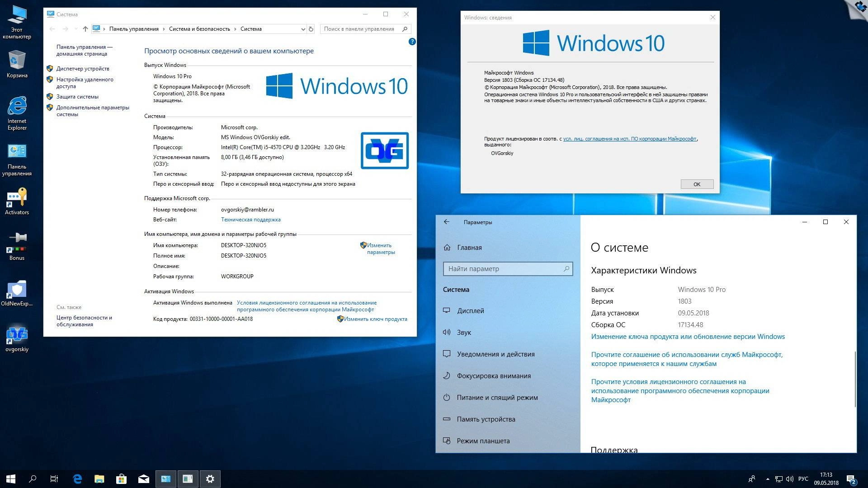This screenshot has width=868, height=488.
Task: Click the Найти параметр search field
Action: (508, 269)
